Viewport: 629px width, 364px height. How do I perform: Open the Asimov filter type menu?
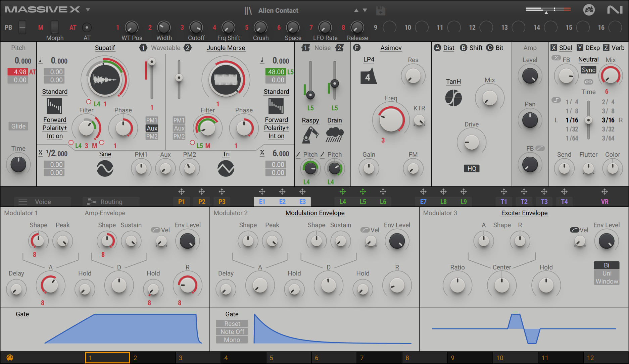pyautogui.click(x=391, y=48)
